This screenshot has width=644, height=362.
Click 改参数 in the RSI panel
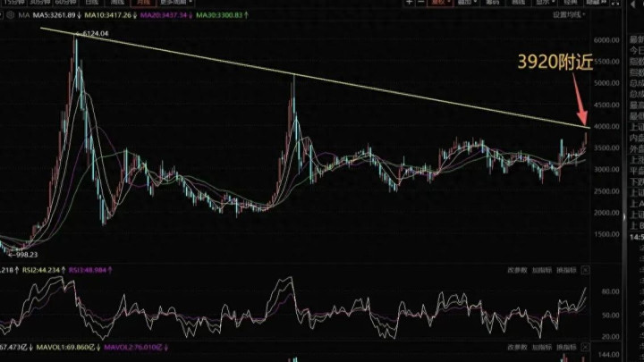point(517,270)
